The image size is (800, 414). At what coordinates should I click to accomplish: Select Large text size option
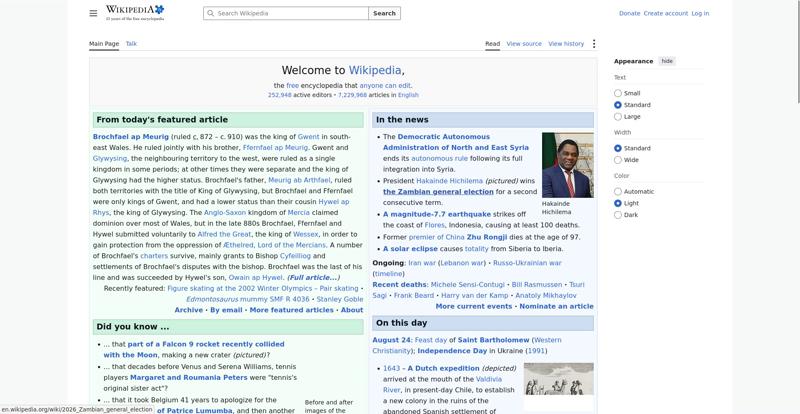tap(618, 117)
